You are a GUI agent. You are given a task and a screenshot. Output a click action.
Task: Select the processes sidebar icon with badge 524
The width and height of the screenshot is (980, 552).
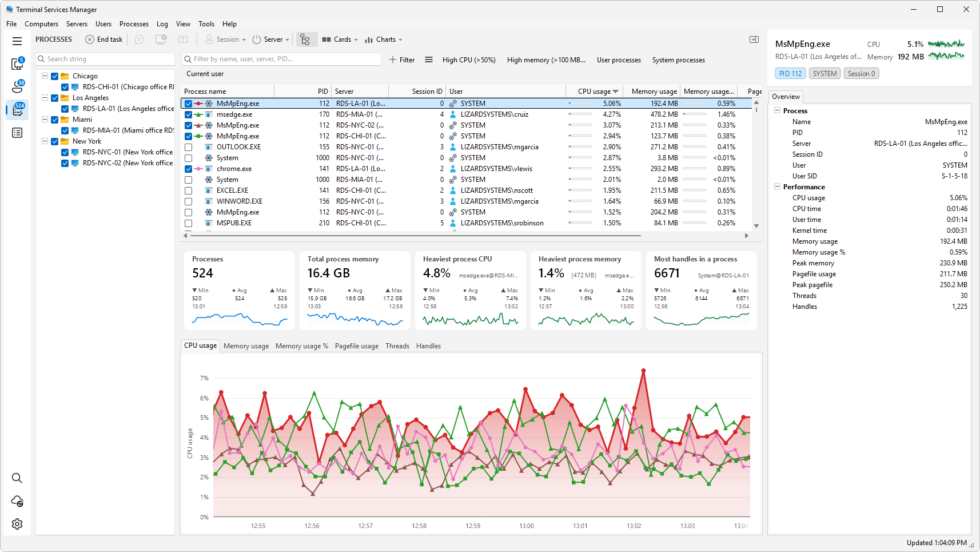[17, 109]
